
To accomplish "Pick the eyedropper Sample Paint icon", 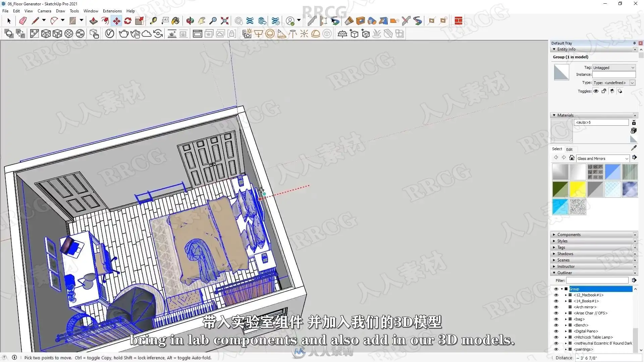I will tap(634, 148).
